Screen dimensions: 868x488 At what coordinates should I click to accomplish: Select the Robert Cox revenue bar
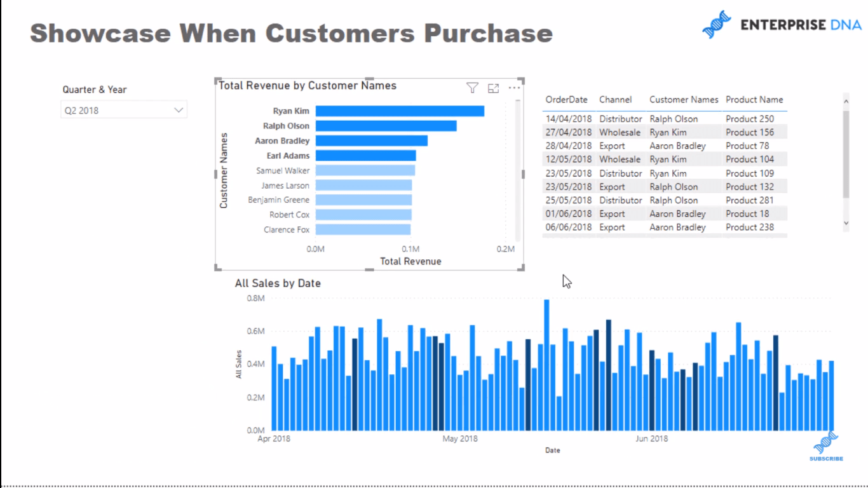363,215
